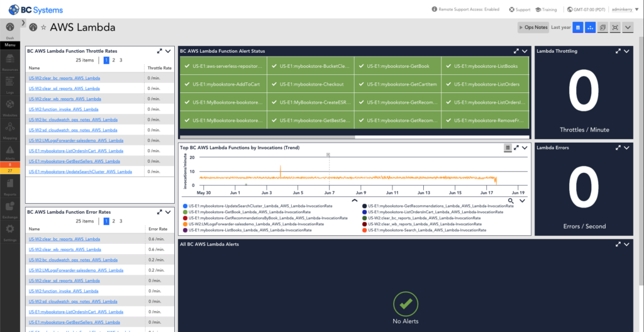Open Reports in the left sidebar
The width and height of the screenshot is (644, 332).
(x=10, y=185)
